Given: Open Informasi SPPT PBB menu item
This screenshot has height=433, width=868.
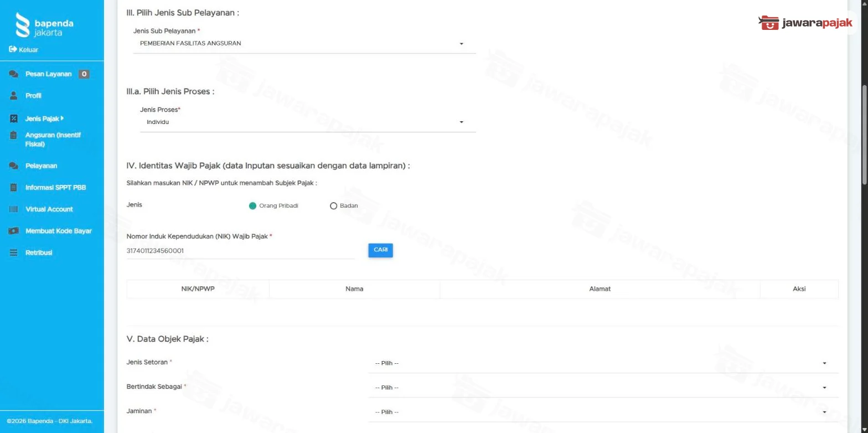Looking at the screenshot, I should 55,187.
